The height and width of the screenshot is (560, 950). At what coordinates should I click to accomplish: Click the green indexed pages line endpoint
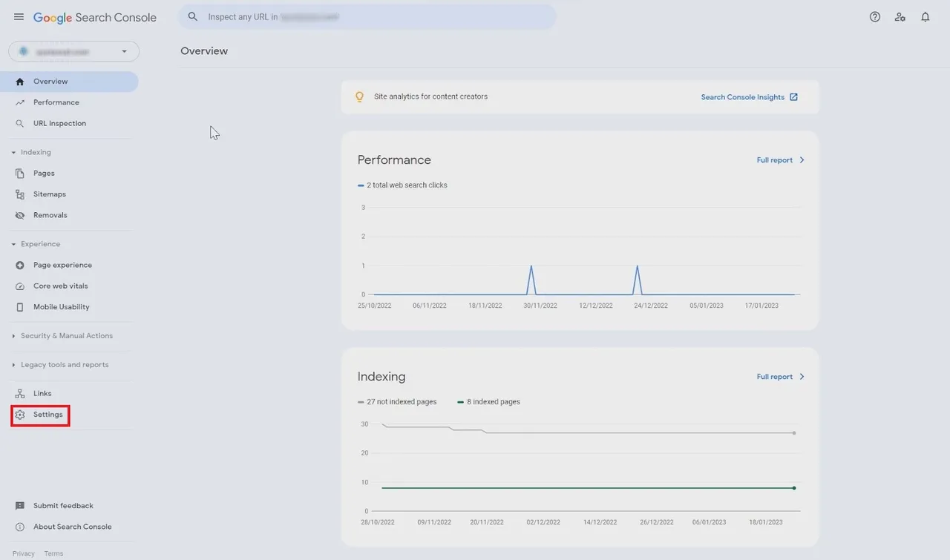pyautogui.click(x=794, y=488)
